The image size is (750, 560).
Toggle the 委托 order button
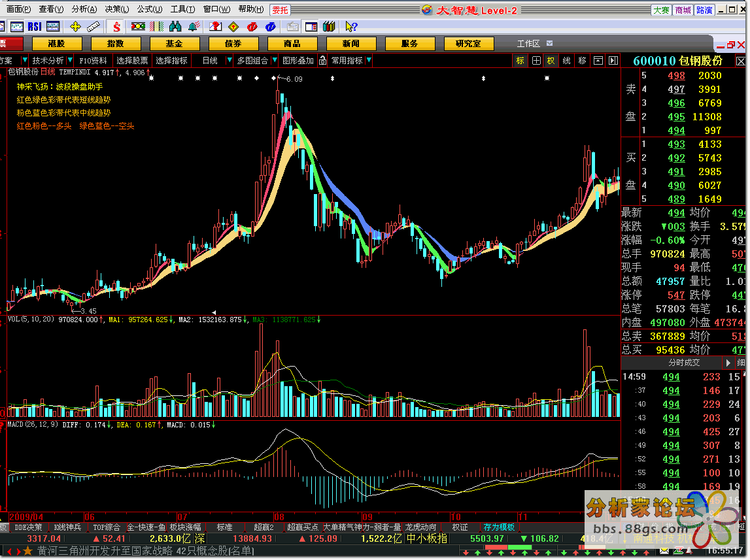(x=281, y=10)
